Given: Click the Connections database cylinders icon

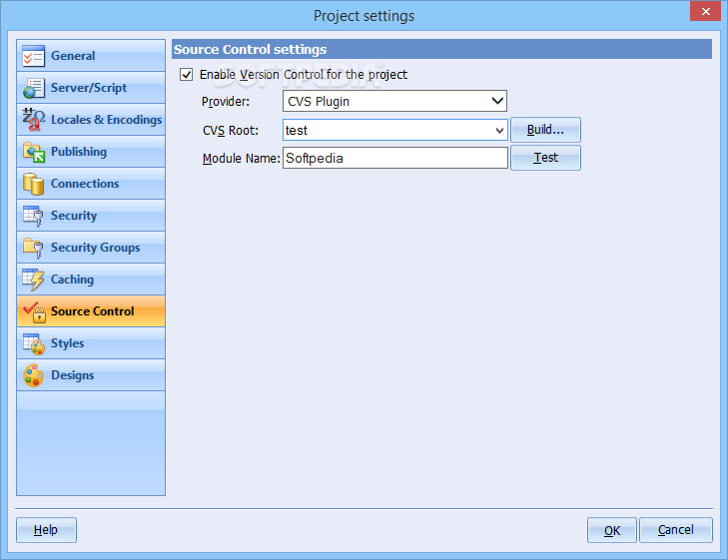Looking at the screenshot, I should [33, 184].
